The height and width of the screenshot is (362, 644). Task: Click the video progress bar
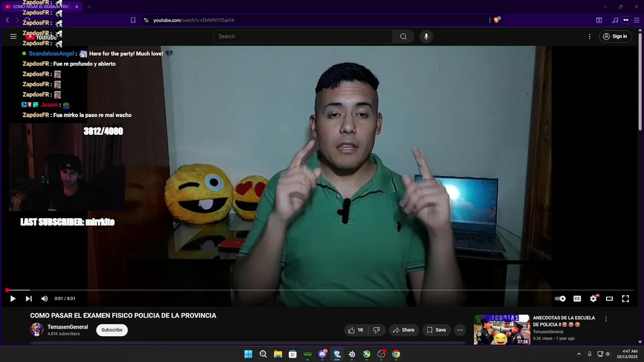(x=320, y=290)
